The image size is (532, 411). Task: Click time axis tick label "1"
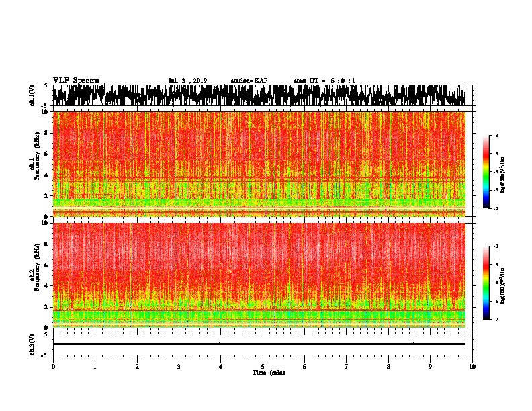[95, 367]
